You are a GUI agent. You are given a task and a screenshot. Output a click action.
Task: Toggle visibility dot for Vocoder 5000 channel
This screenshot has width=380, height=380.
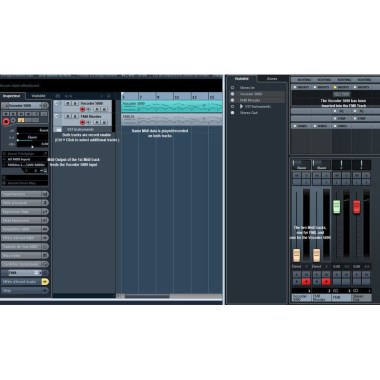pyautogui.click(x=233, y=94)
